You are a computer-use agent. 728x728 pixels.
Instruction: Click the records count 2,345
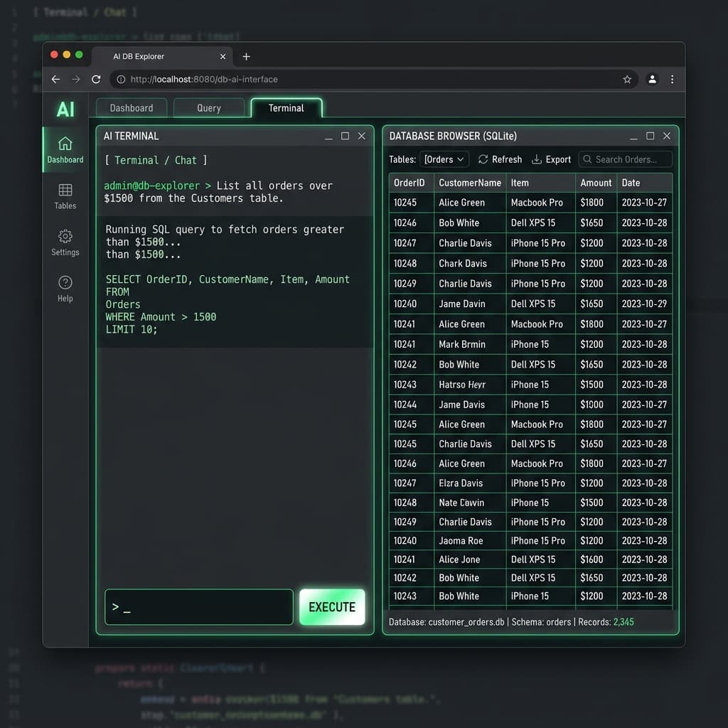(623, 621)
